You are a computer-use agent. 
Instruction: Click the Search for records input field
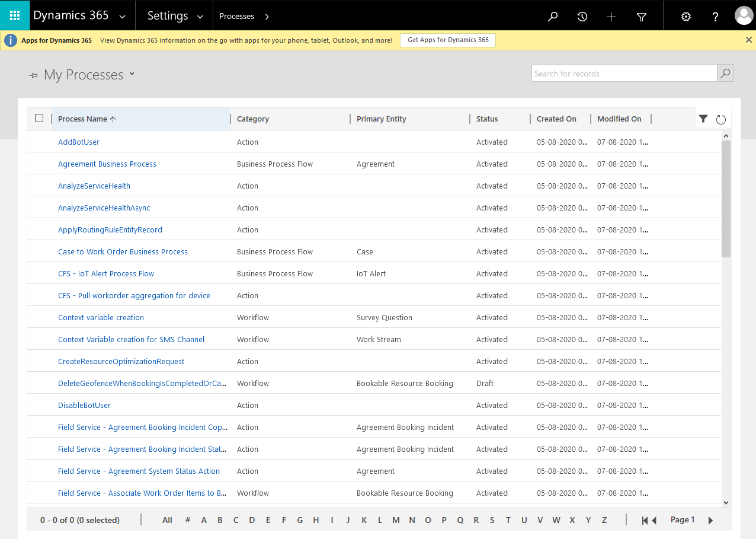tap(624, 73)
